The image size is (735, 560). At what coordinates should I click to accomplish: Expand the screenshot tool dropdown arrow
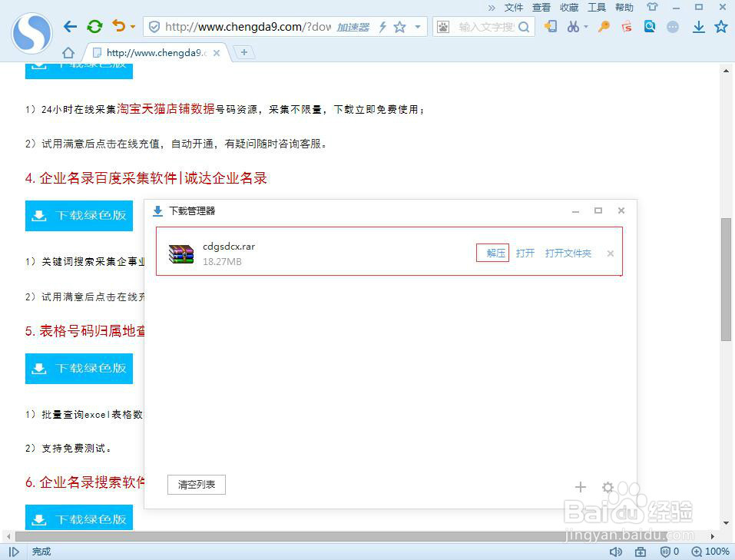[585, 27]
